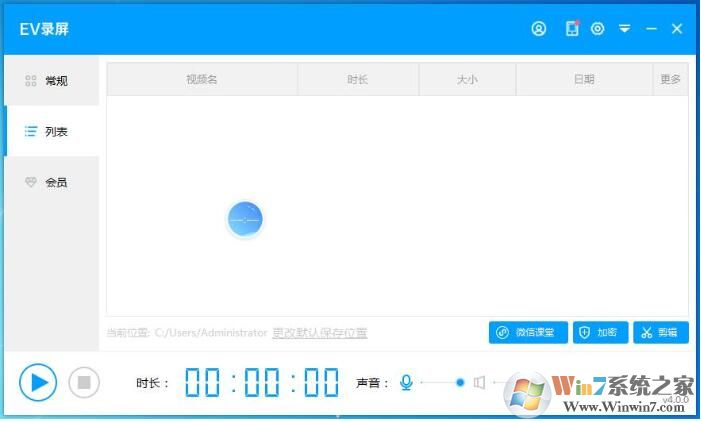Select the 列表 sidebar tab
The width and height of the screenshot is (701, 421).
(51, 131)
